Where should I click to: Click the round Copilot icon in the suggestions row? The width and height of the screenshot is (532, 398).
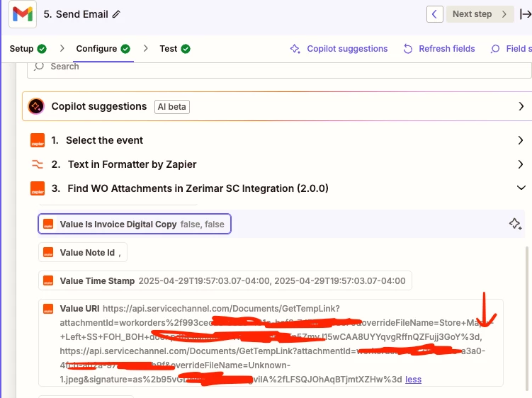coord(36,106)
